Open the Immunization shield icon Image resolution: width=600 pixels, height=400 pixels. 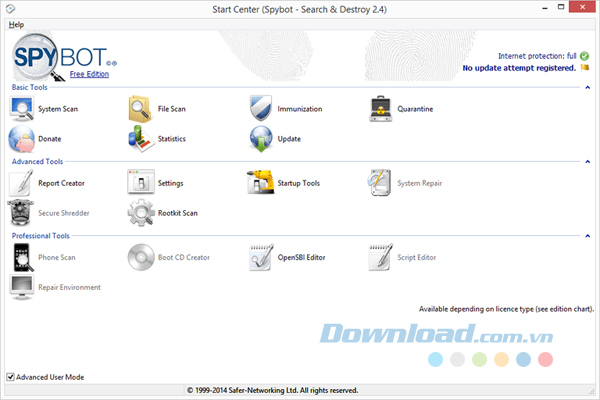pos(260,108)
